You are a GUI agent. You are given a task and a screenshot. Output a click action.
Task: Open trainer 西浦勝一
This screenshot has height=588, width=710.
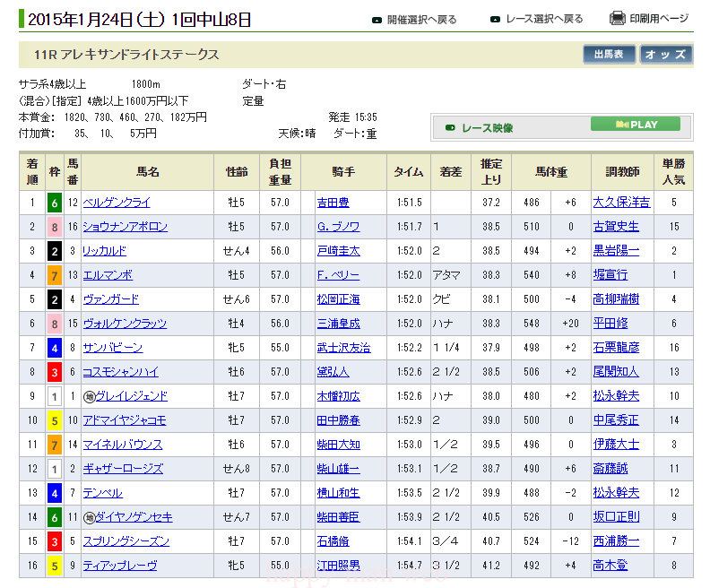click(x=616, y=541)
